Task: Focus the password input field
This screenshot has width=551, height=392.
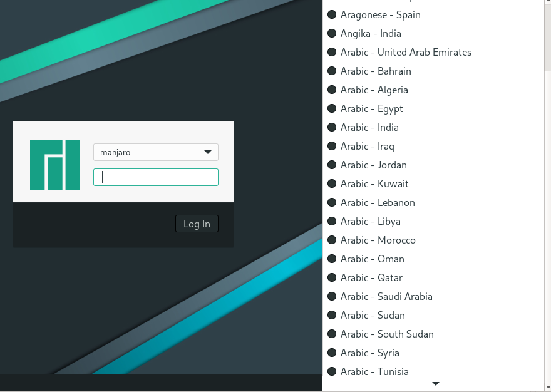Action: point(156,177)
